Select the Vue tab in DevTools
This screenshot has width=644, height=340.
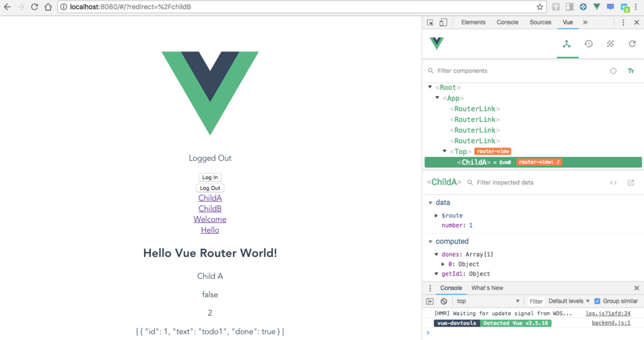pos(568,23)
